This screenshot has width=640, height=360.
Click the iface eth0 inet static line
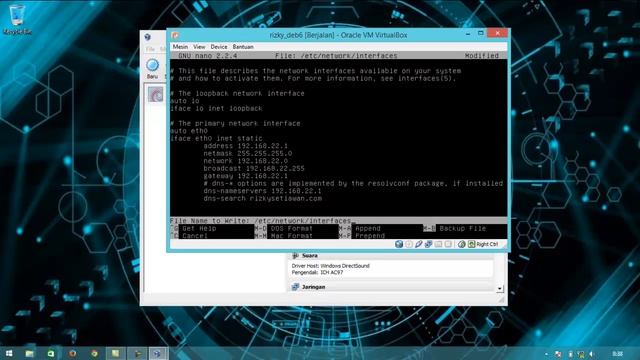pos(216,138)
